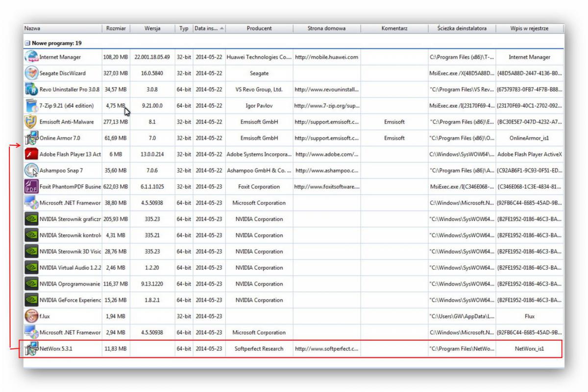
Task: Click the Seagate DiscWizard icon
Action: [31, 73]
